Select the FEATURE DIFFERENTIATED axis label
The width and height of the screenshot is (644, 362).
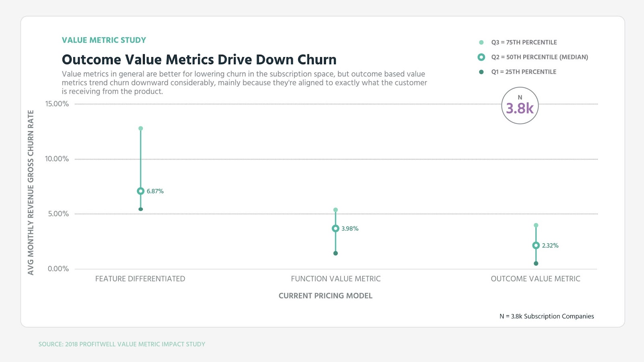click(140, 279)
